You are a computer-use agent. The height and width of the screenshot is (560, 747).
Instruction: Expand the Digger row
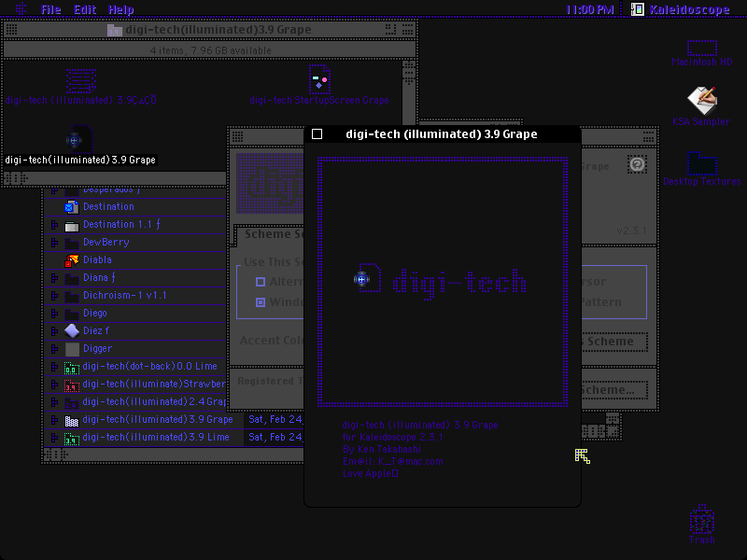point(54,349)
